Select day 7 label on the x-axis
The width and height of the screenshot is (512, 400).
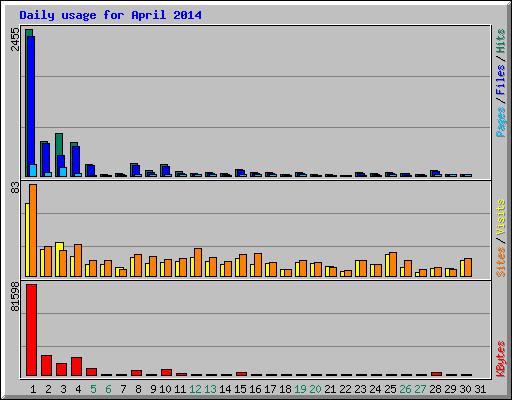click(x=123, y=389)
